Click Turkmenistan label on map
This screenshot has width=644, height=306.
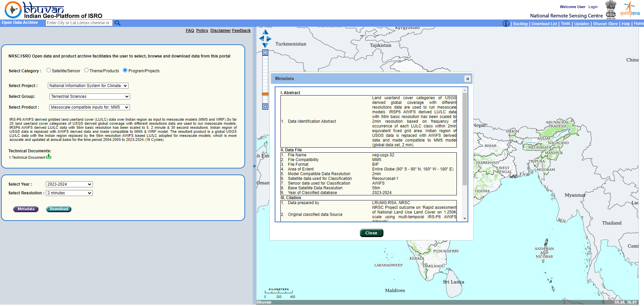point(291,44)
